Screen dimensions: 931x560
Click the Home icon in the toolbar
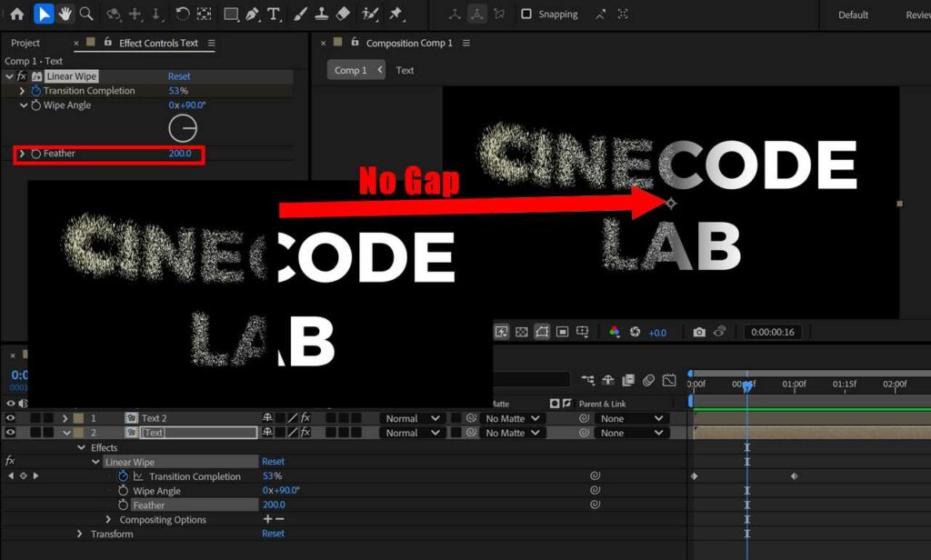17,14
